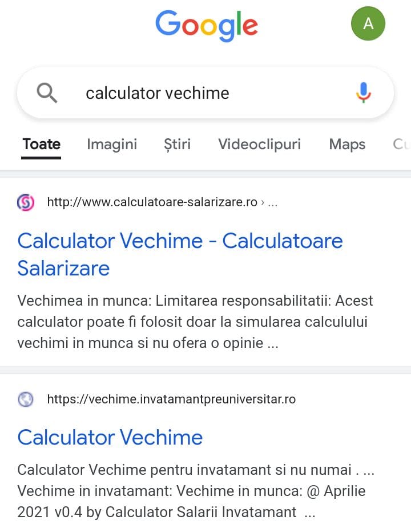Click the globe favicon of invatamantpreuniversitar
This screenshot has height=532, width=411.
[x=26, y=399]
